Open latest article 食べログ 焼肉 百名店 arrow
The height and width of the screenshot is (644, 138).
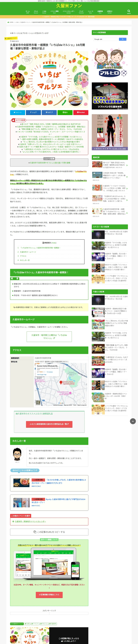[127, 165]
